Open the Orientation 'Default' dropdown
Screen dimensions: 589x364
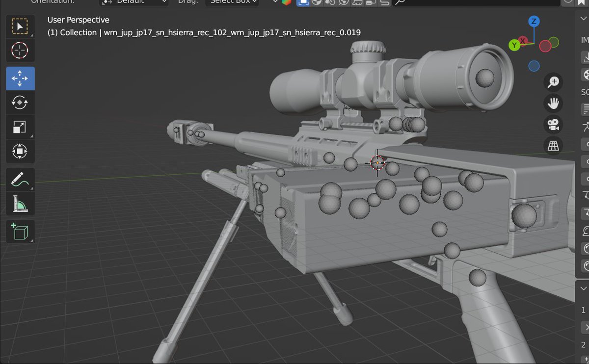134,2
